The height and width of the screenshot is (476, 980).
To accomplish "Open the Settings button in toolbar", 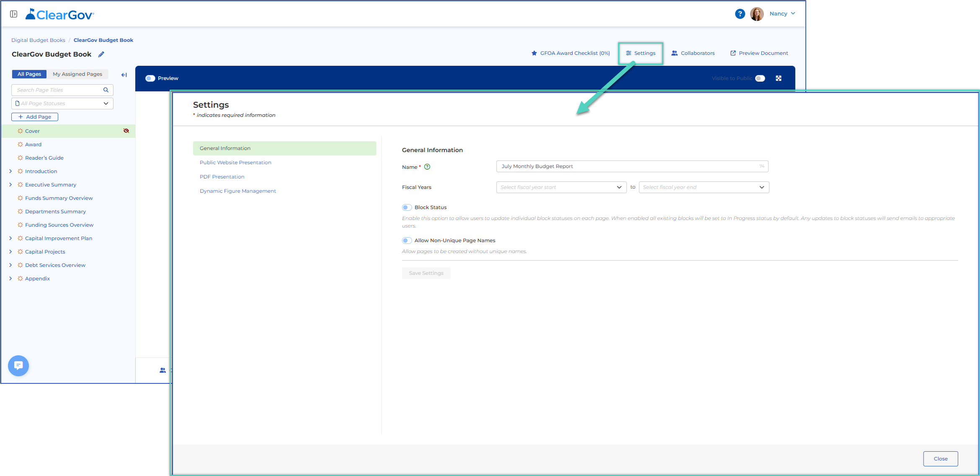I will click(641, 53).
